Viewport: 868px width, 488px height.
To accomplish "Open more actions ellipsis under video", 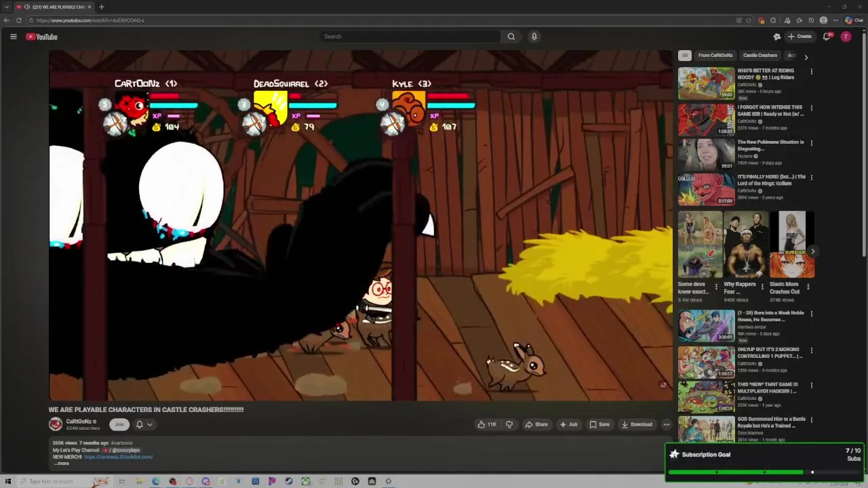I will [666, 424].
